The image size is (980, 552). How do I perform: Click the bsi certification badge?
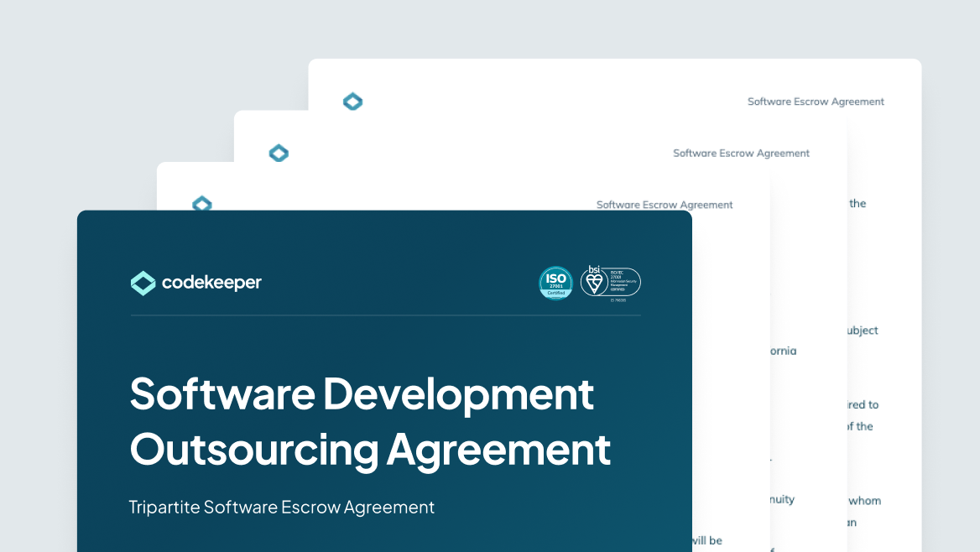(x=611, y=284)
